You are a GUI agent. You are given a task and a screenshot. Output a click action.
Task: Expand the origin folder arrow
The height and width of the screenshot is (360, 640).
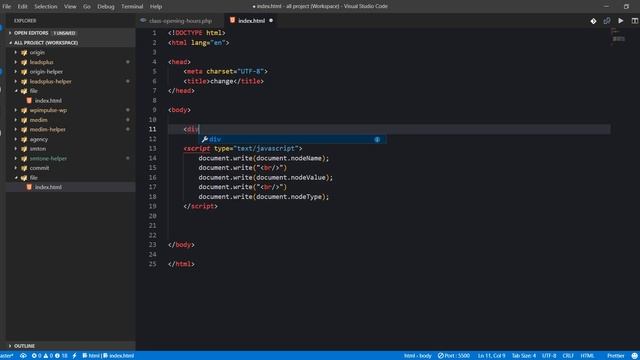(x=16, y=52)
